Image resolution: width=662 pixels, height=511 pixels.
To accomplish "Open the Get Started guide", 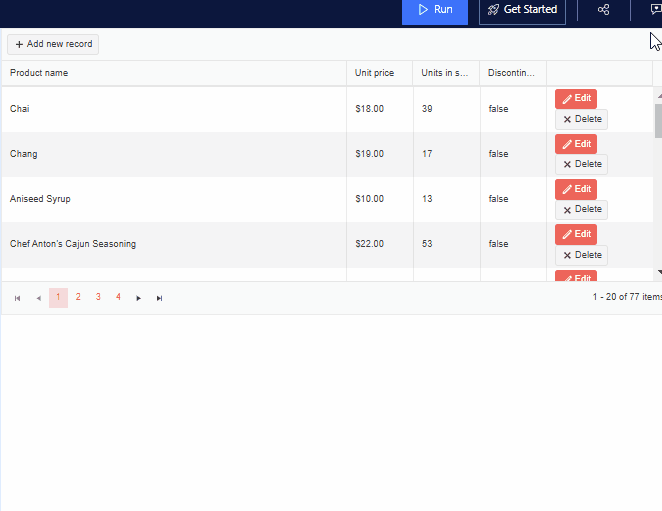I will (x=522, y=10).
